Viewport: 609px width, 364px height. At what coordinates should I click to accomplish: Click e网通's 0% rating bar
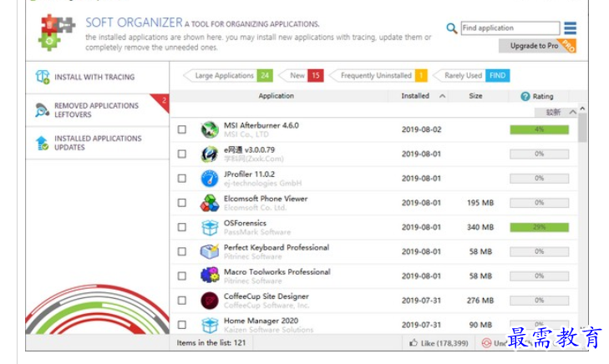(x=540, y=154)
